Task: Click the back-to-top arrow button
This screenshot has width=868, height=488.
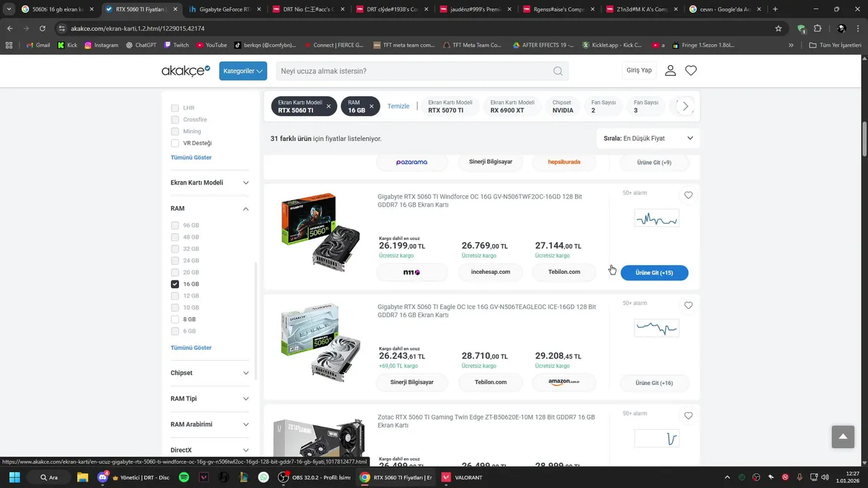Action: point(843,436)
